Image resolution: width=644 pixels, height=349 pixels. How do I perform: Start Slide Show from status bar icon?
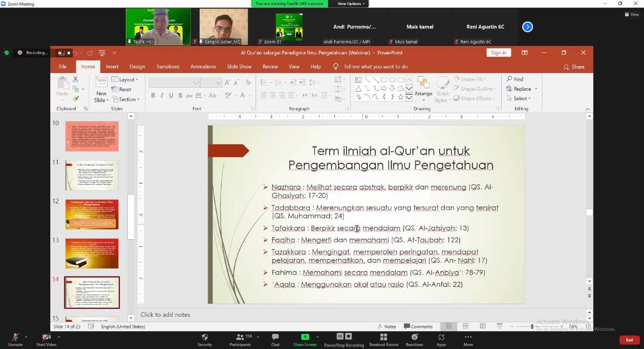(499, 326)
